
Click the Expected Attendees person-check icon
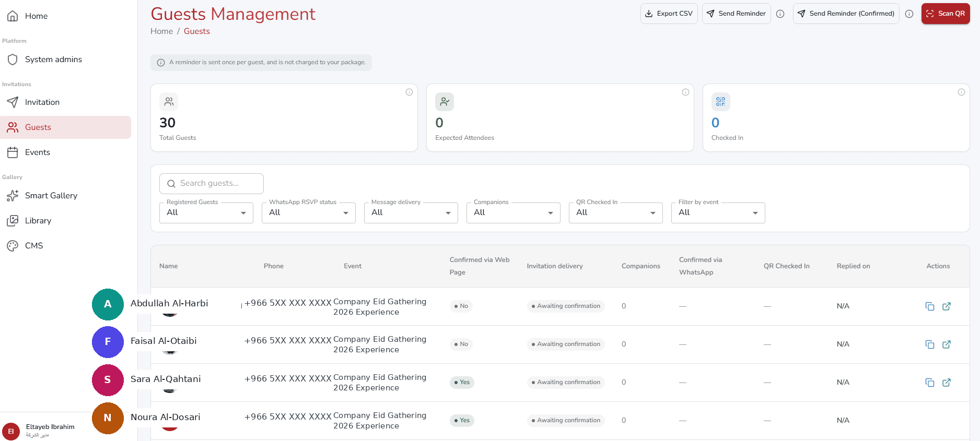point(445,102)
